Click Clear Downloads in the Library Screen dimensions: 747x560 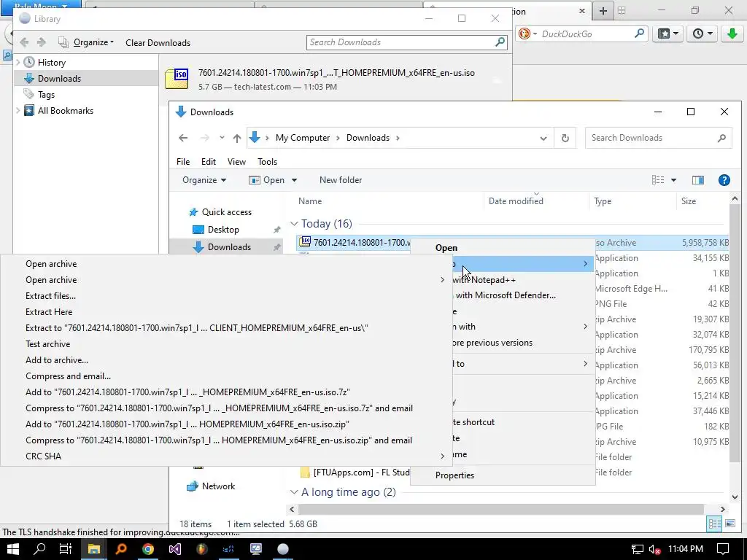coord(158,43)
